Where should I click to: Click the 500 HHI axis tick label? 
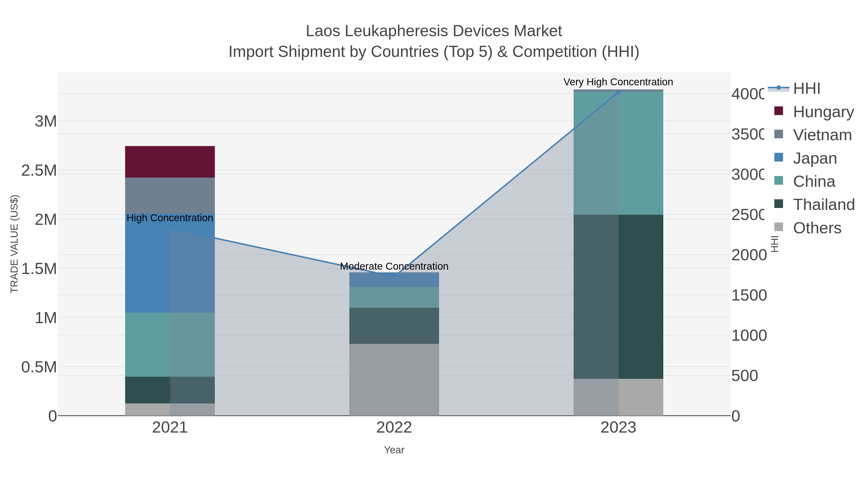745,376
